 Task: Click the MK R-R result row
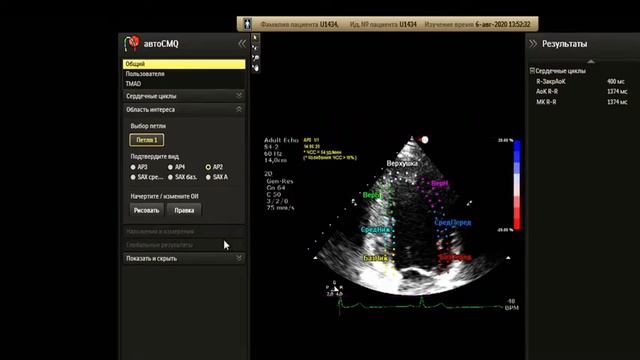(x=582, y=102)
